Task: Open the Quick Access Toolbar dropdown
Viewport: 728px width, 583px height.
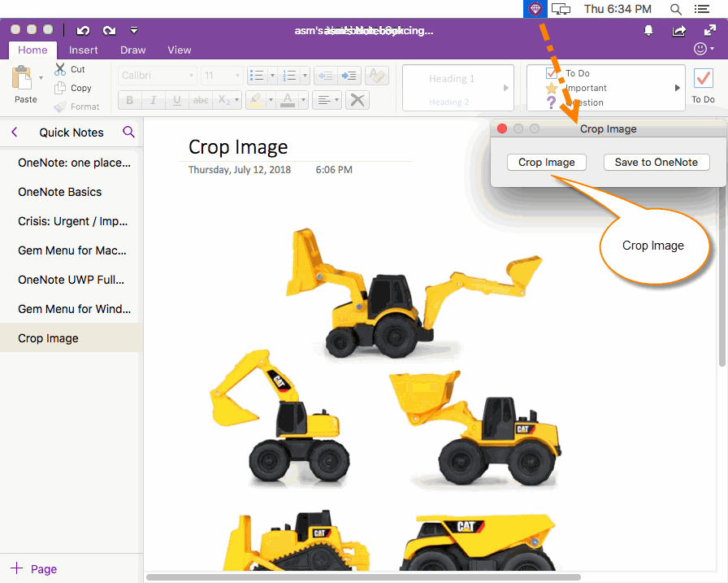Action: coord(134,30)
